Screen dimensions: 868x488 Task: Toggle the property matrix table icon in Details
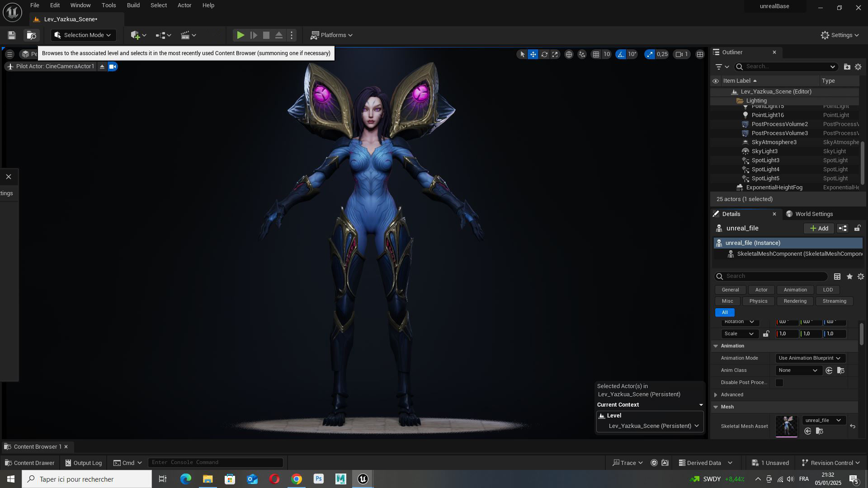(837, 277)
